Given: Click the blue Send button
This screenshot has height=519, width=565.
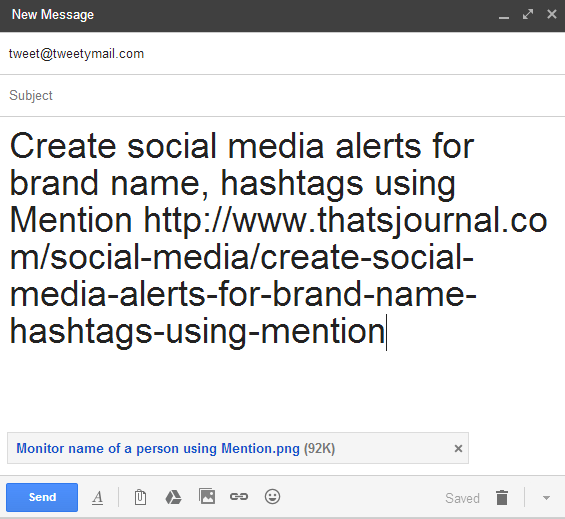Looking at the screenshot, I should pyautogui.click(x=42, y=497).
